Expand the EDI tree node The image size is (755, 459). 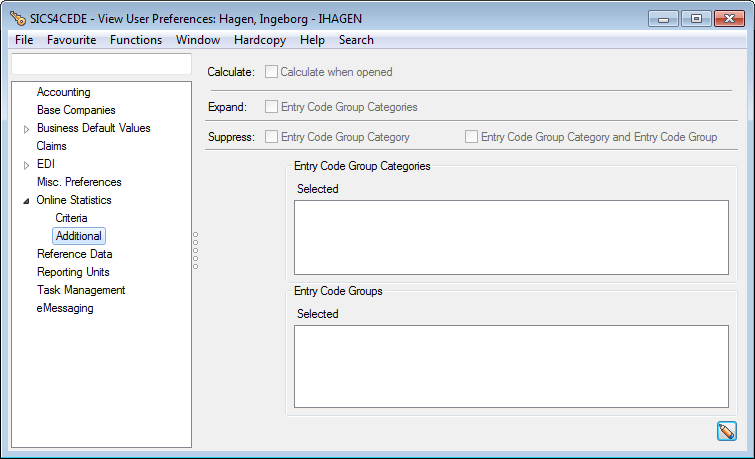27,165
